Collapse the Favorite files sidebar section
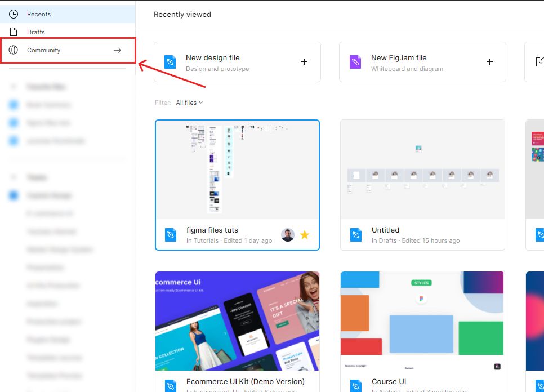This screenshot has width=544, height=392. (x=14, y=87)
